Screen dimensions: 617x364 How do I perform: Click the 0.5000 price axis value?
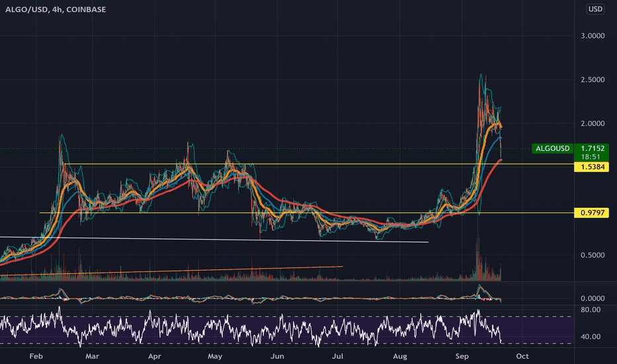pos(593,255)
